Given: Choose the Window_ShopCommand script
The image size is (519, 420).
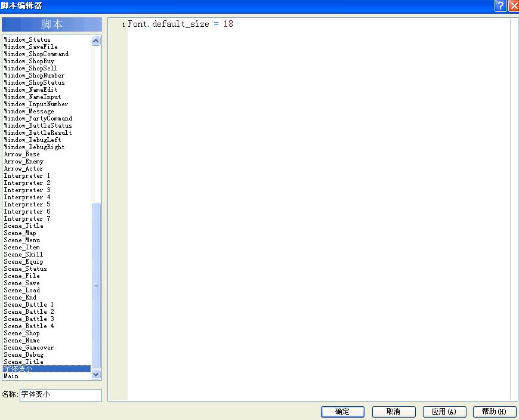Looking at the screenshot, I should (47, 54).
